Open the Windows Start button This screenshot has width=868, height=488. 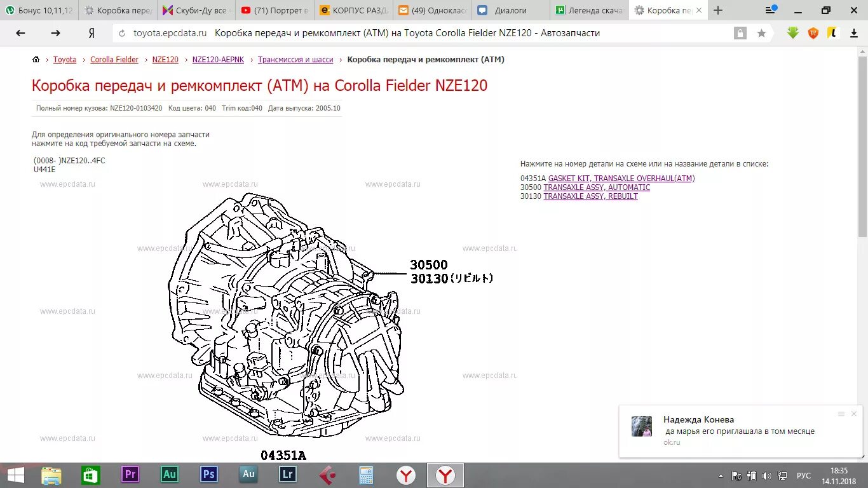pos(15,475)
